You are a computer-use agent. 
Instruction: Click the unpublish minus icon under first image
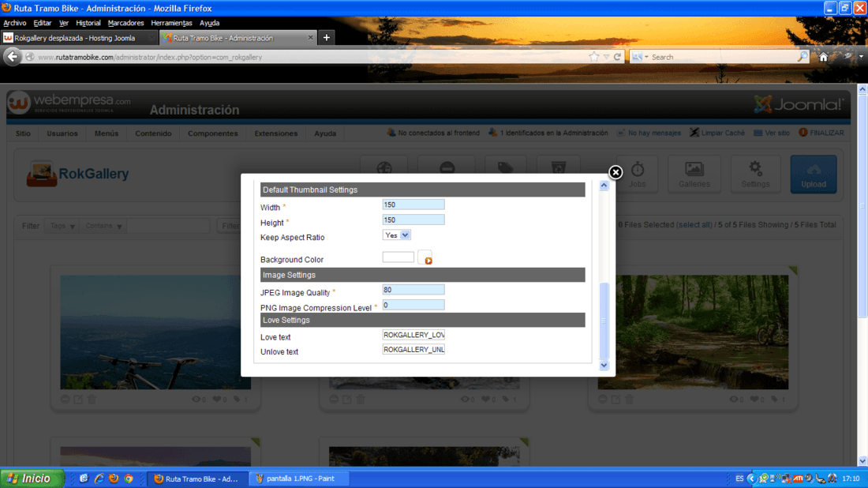pos(65,399)
